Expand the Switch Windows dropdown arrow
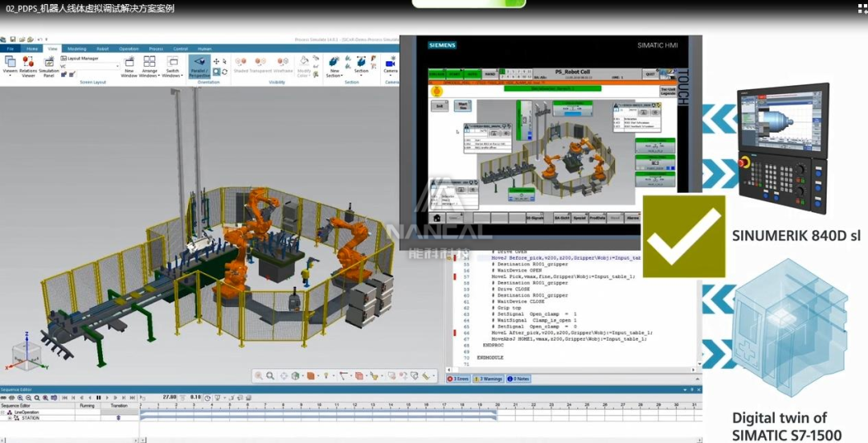The height and width of the screenshot is (443, 868). pos(182,76)
